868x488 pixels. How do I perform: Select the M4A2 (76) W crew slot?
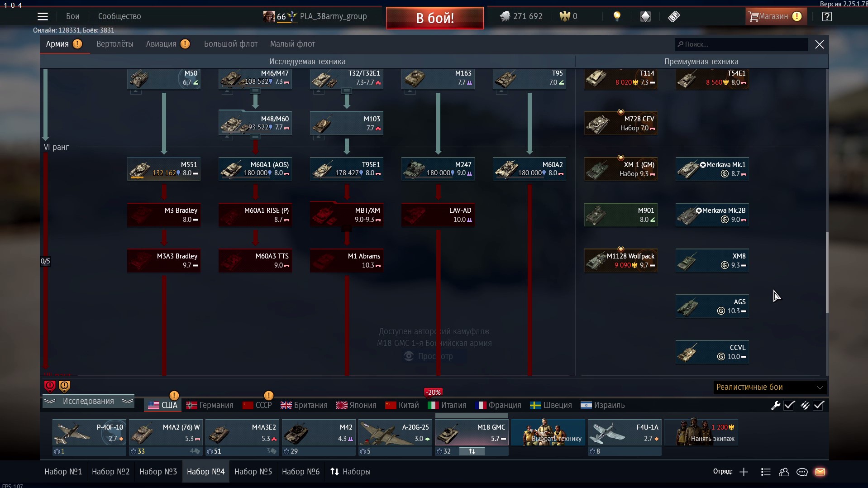[166, 433]
